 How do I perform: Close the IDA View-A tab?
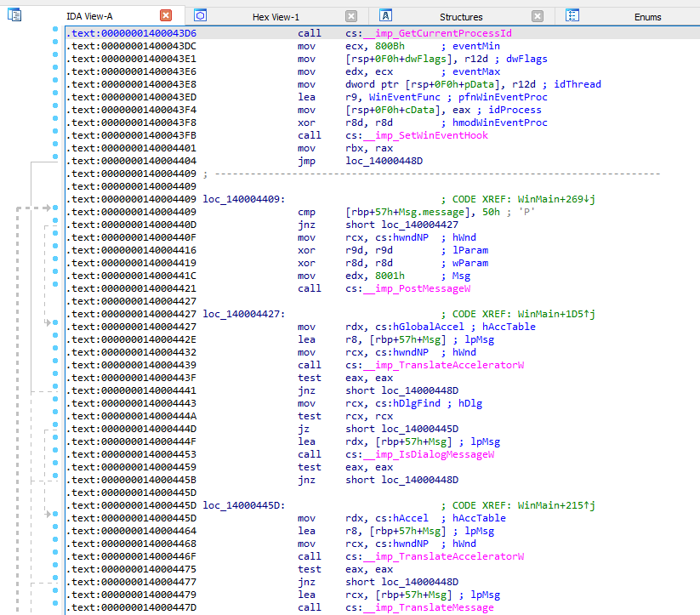pos(166,15)
